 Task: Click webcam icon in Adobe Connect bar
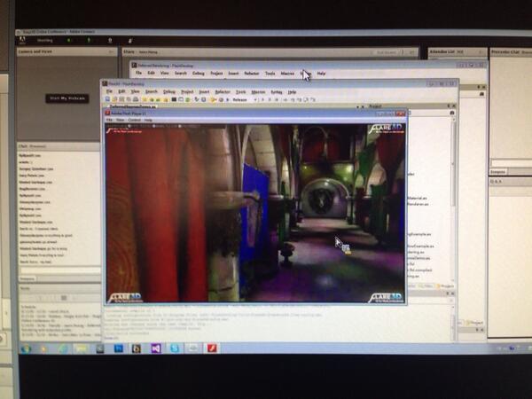click(110, 41)
